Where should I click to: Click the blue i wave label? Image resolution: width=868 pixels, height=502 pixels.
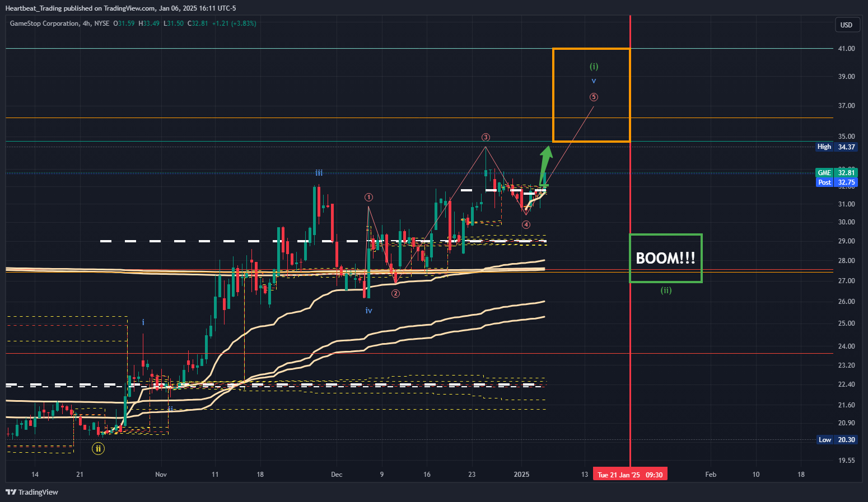tap(143, 322)
